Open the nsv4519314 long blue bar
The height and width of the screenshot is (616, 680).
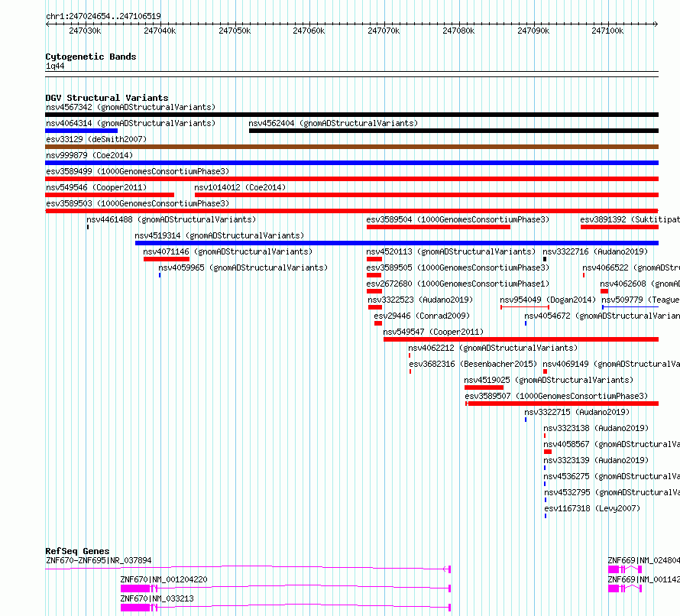(397, 243)
